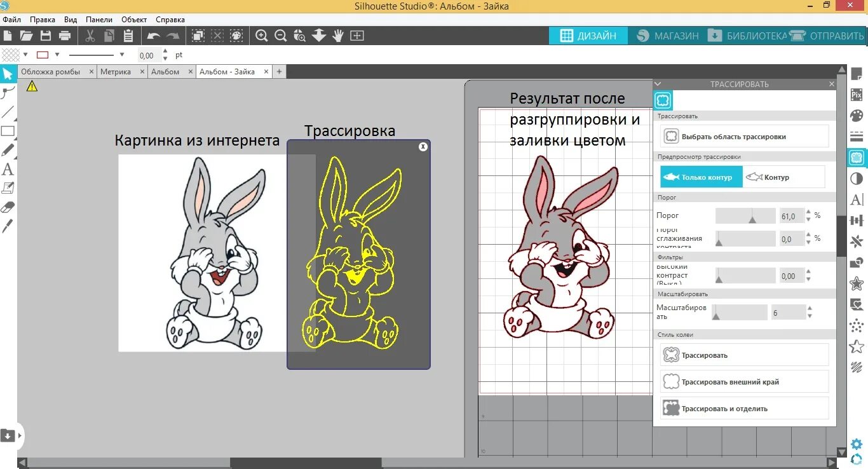Image resolution: width=868 pixels, height=469 pixels.
Task: Select the freehand pencil tool
Action: (x=8, y=150)
